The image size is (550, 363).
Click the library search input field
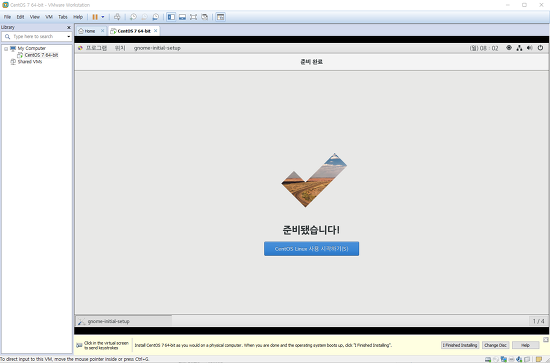point(36,36)
